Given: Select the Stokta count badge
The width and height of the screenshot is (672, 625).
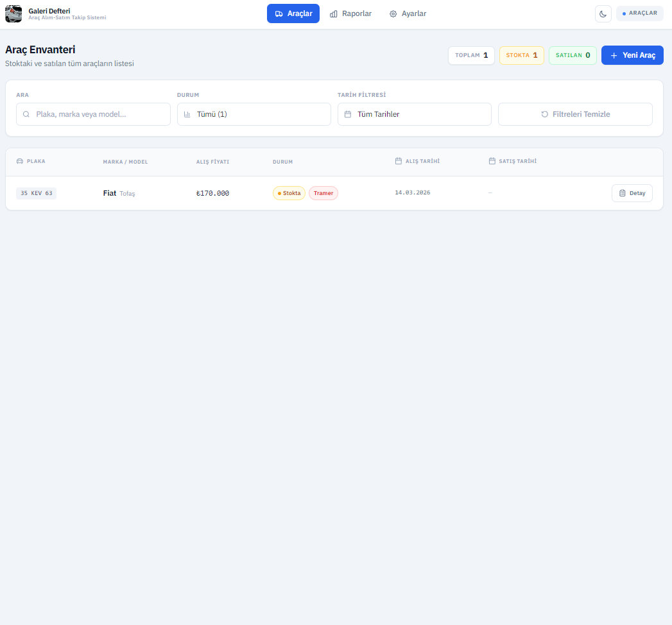Looking at the screenshot, I should point(521,56).
